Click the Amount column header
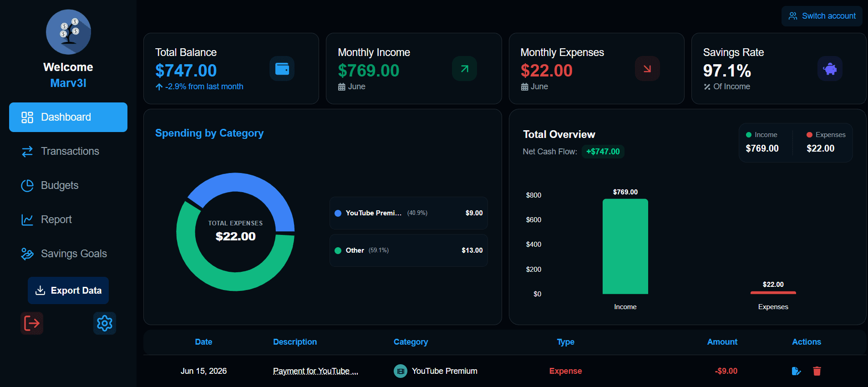The height and width of the screenshot is (387, 868). pos(722,342)
